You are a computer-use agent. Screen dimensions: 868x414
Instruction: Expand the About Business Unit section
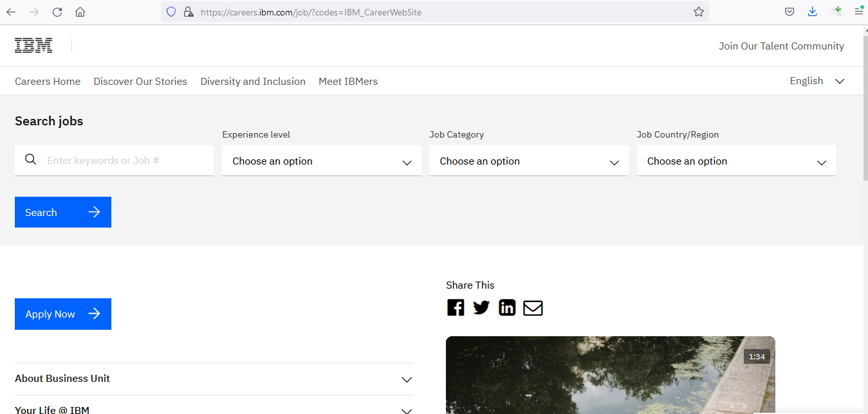[x=214, y=379]
